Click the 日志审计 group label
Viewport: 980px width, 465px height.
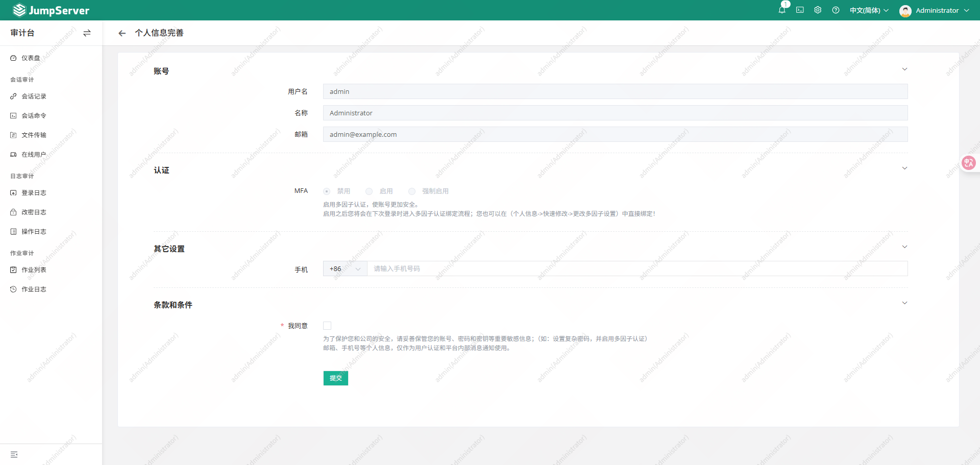coord(22,176)
